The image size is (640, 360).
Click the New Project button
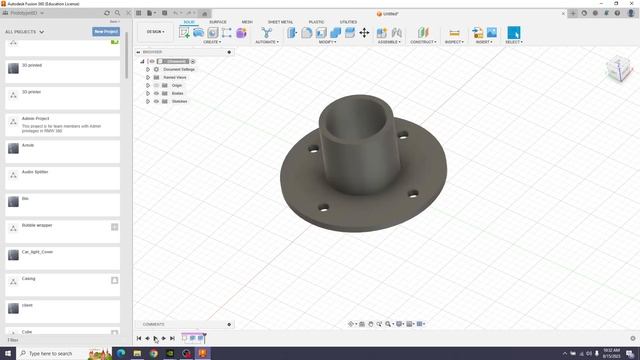tap(106, 32)
